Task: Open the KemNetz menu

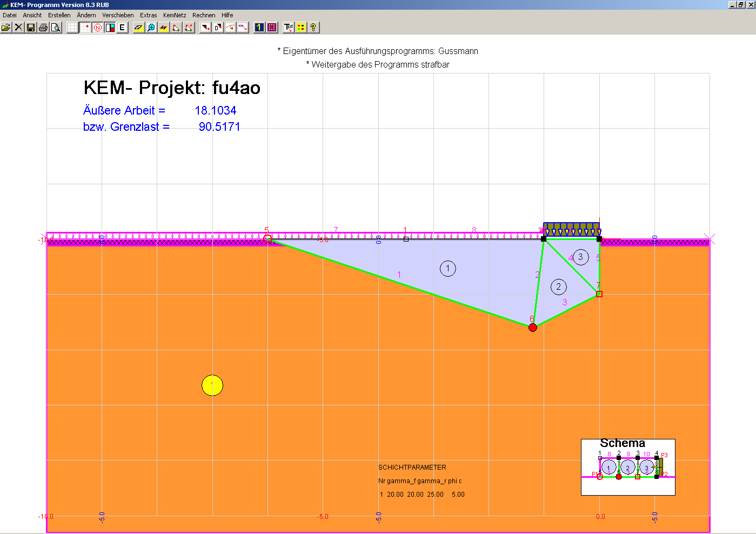Action: tap(175, 15)
